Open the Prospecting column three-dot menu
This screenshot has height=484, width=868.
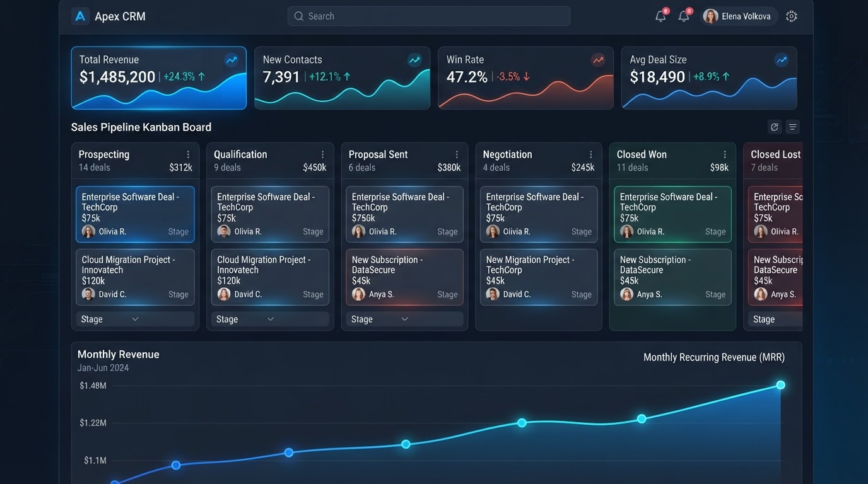tap(188, 154)
